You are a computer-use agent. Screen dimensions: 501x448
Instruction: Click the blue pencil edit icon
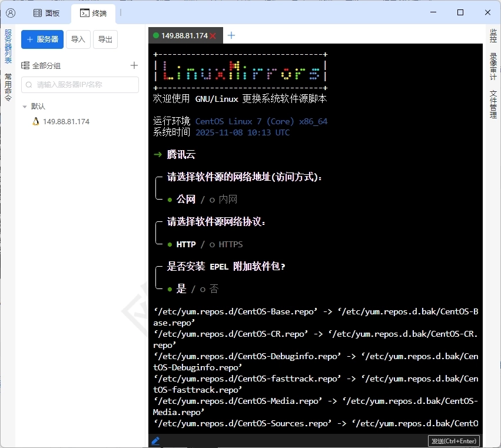coord(155,440)
